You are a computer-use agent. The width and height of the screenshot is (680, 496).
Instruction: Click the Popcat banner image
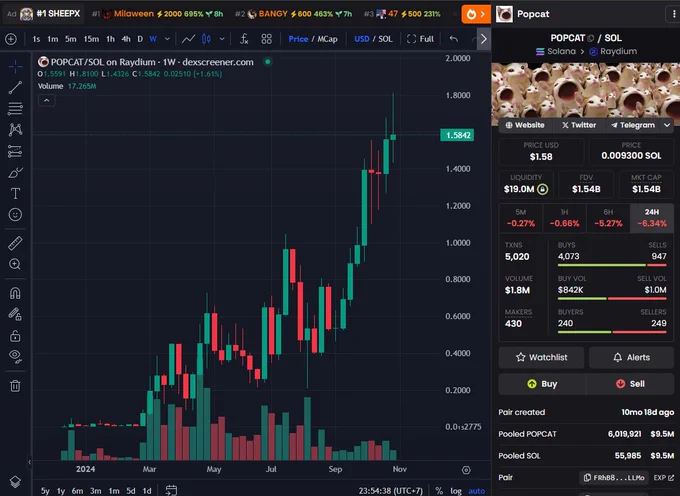click(585, 90)
